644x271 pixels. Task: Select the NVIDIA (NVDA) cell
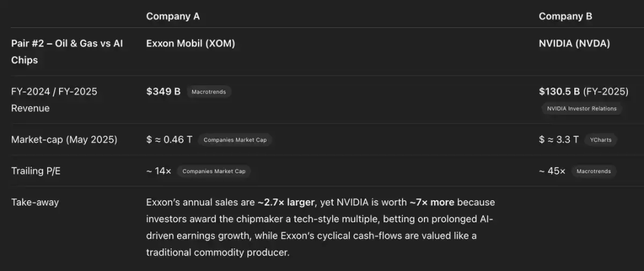(x=574, y=43)
